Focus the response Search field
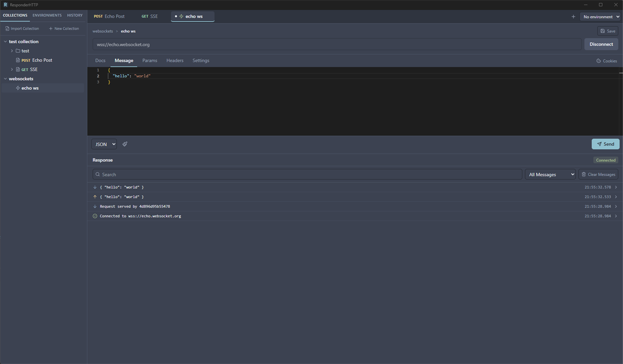623x364 pixels. [307, 174]
